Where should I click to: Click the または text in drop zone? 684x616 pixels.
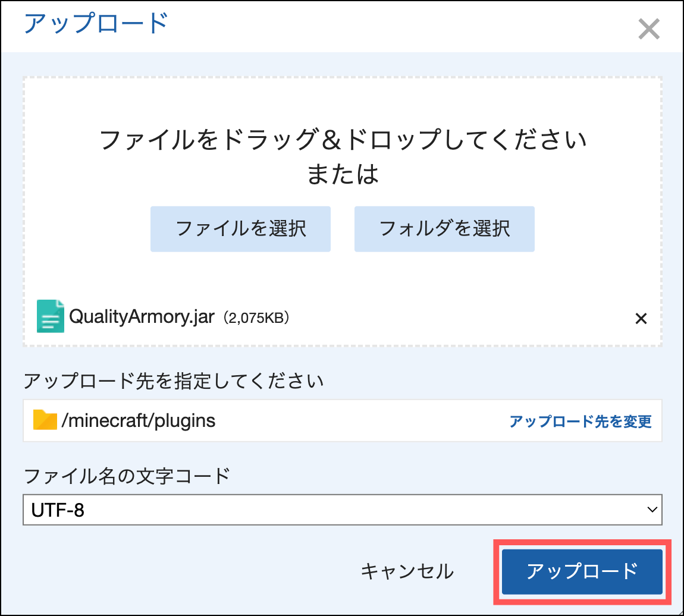click(x=343, y=174)
